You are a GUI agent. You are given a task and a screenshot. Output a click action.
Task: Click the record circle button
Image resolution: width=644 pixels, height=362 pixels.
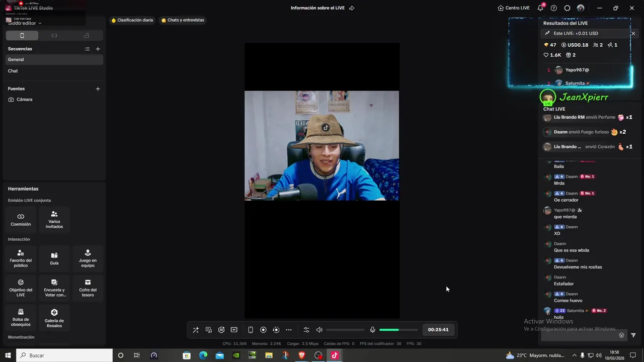point(263,330)
